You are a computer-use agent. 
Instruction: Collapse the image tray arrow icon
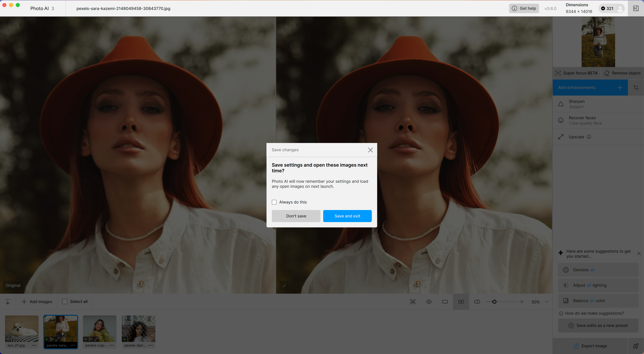(x=8, y=302)
